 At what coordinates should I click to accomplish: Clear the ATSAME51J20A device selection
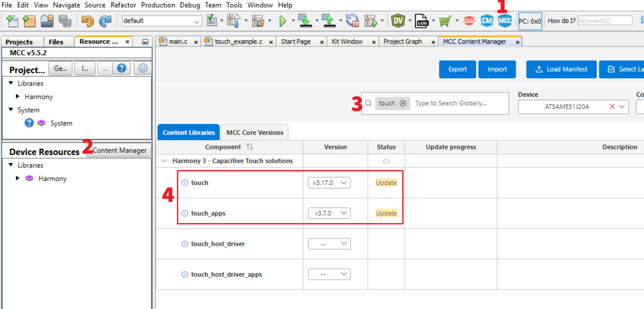(612, 106)
